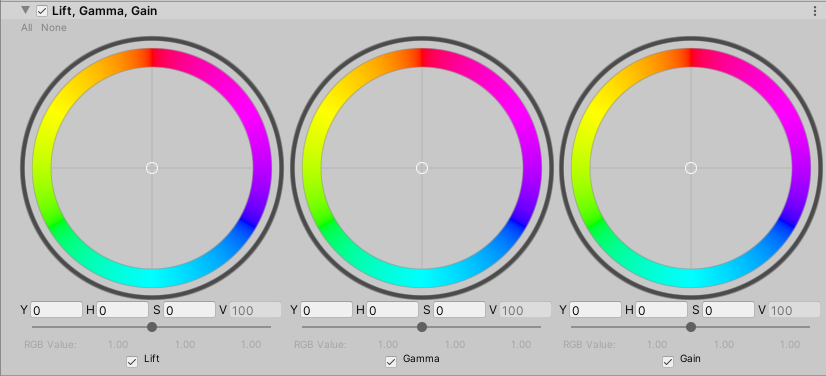This screenshot has height=376, width=826.
Task: Focus the Gamma S saturation field
Action: coord(459,310)
